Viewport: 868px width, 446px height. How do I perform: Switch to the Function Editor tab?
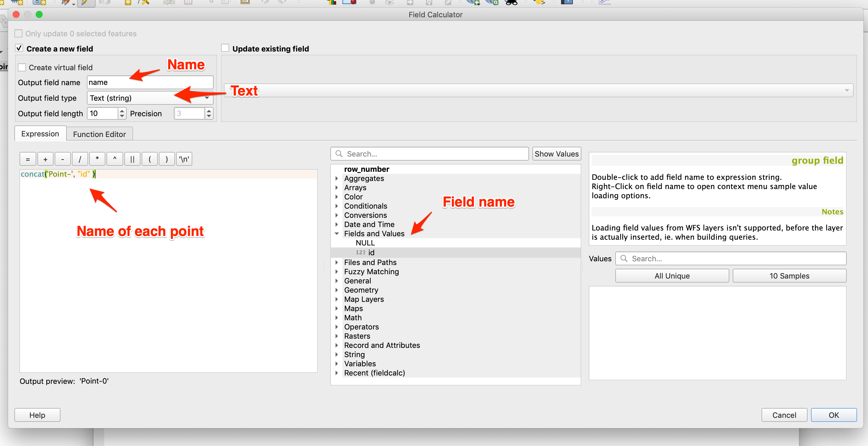[x=99, y=134]
